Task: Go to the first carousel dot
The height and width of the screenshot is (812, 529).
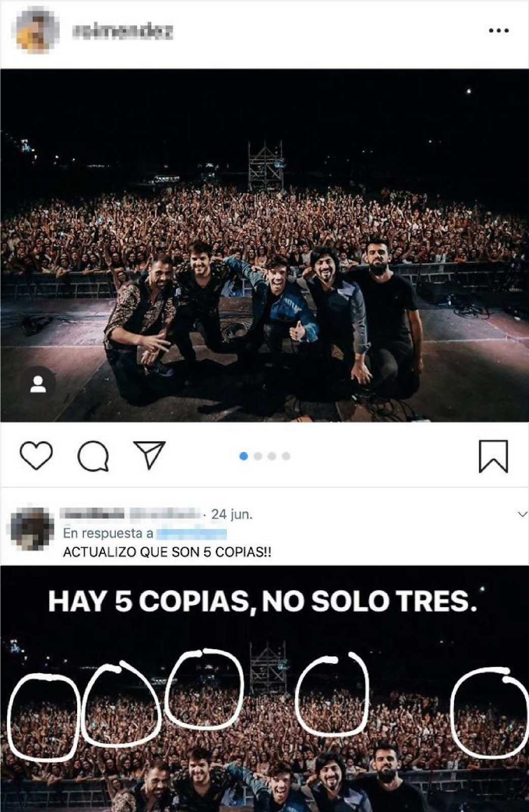Action: [x=243, y=456]
